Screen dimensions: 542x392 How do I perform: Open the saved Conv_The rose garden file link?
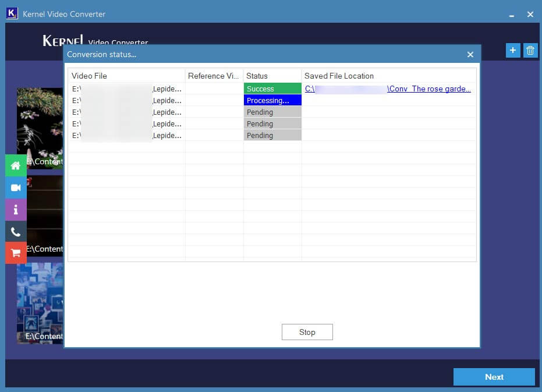pyautogui.click(x=388, y=89)
